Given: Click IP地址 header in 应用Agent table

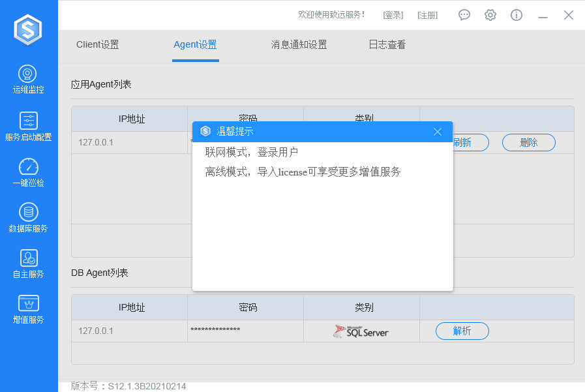Looking at the screenshot, I should (132, 119).
